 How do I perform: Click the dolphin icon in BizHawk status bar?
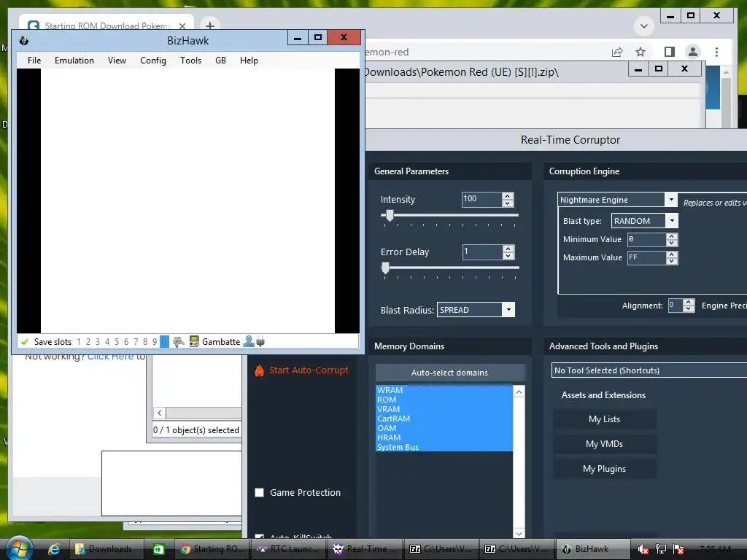(178, 342)
